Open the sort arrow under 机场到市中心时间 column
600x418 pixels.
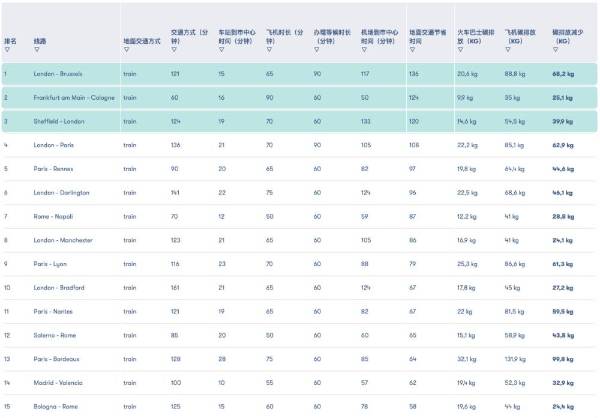click(364, 50)
